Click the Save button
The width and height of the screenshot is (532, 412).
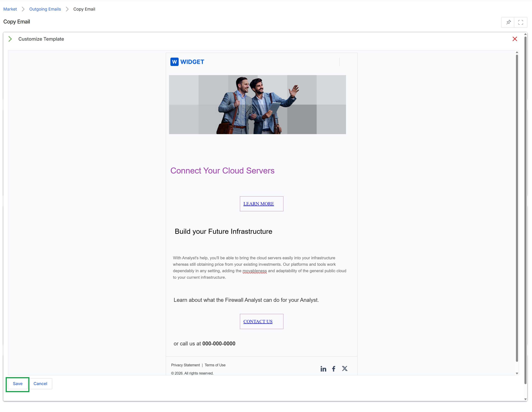[17, 384]
